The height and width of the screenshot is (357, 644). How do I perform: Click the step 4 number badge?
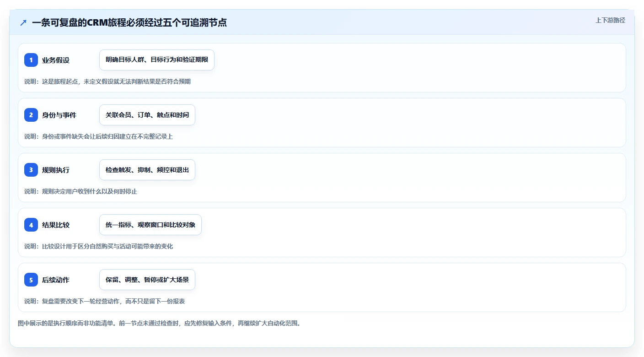[x=31, y=225]
